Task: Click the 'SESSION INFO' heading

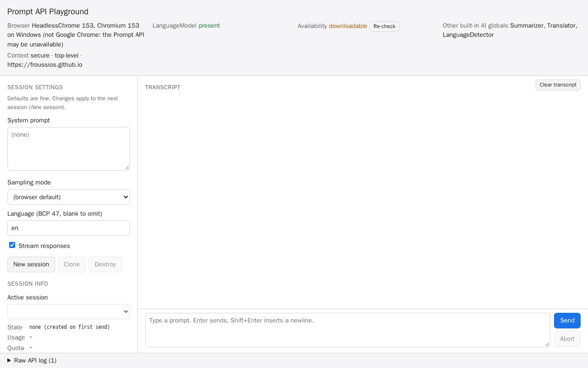Action: coord(28,284)
